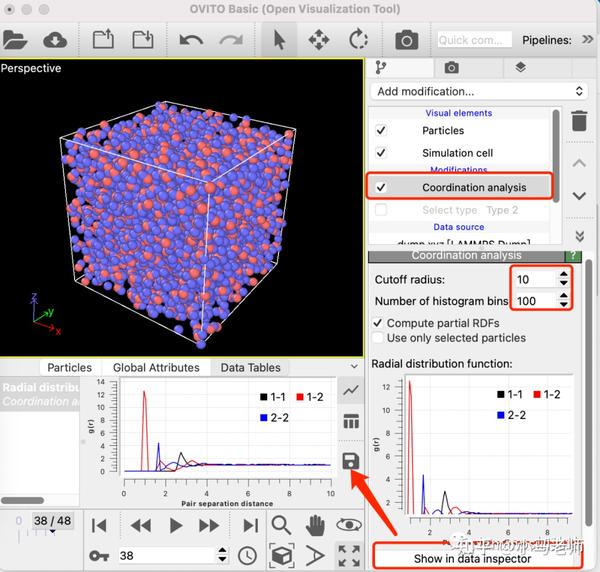Viewport: 600px width, 572px height.
Task: Open the Add modification dropdown
Action: coord(479,91)
